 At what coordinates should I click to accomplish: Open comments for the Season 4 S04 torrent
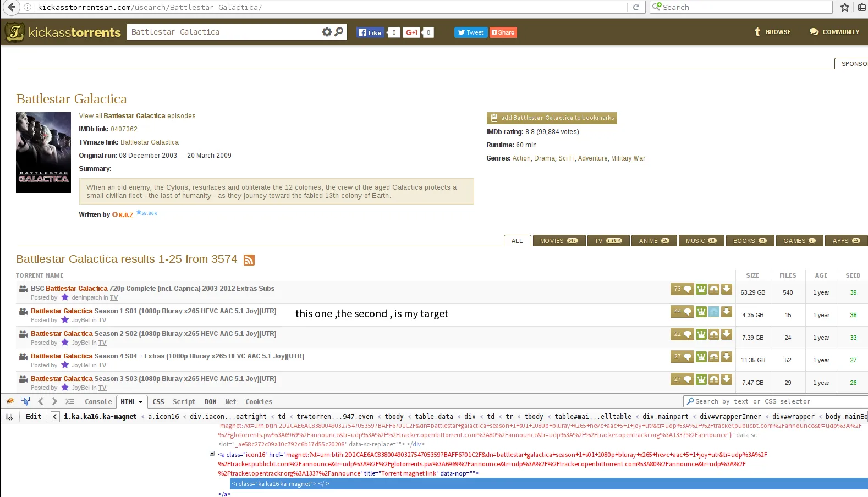coord(682,357)
